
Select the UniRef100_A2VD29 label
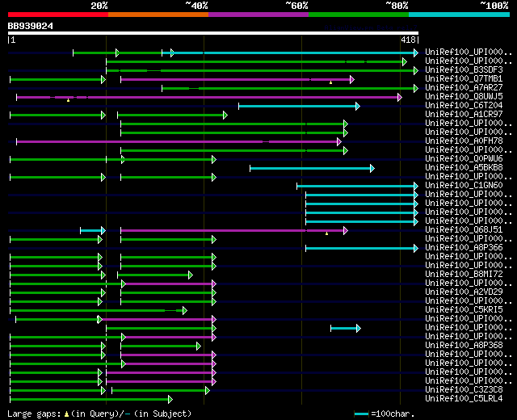click(464, 292)
